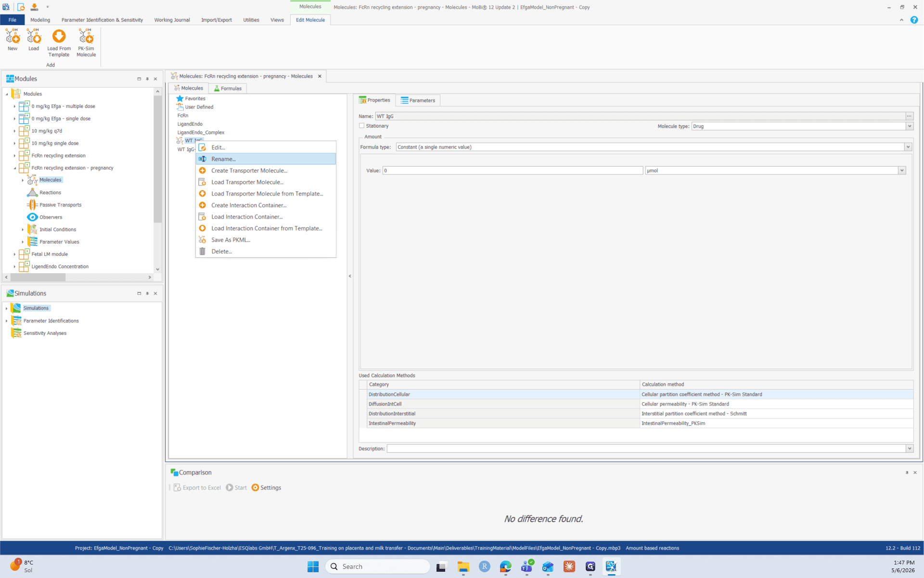Click the save icon in quick access toolbar

point(34,7)
